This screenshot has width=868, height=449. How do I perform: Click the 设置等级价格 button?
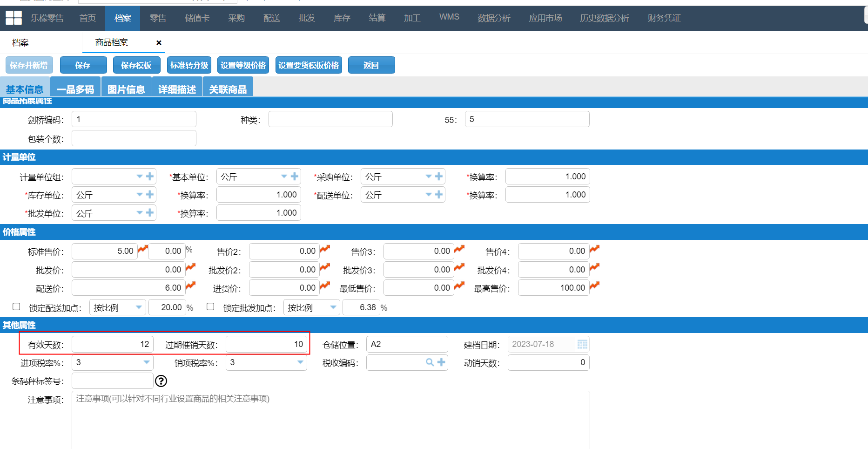tap(243, 65)
